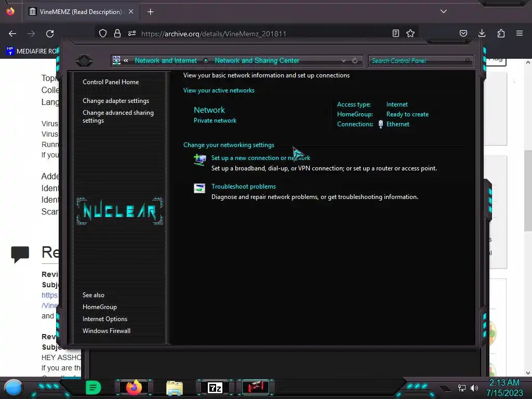Image resolution: width=532 pixels, height=399 pixels.
Task: Open Ready to create HomeGroup link
Action: (x=407, y=114)
